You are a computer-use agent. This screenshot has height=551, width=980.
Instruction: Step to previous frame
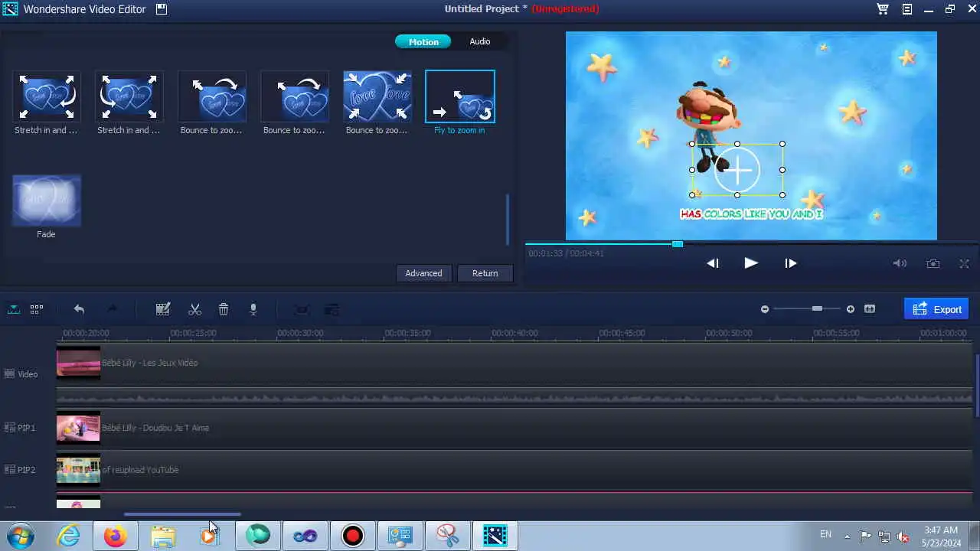click(713, 263)
